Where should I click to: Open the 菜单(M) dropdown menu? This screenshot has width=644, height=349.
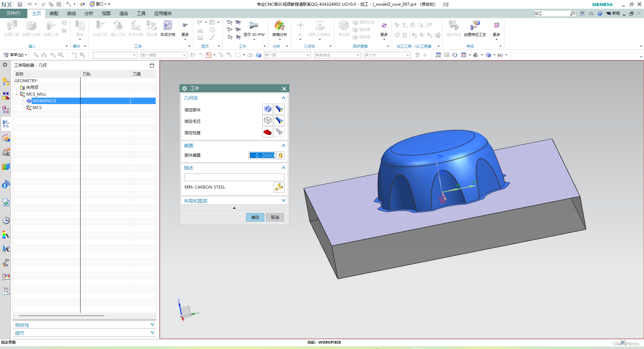15,55
